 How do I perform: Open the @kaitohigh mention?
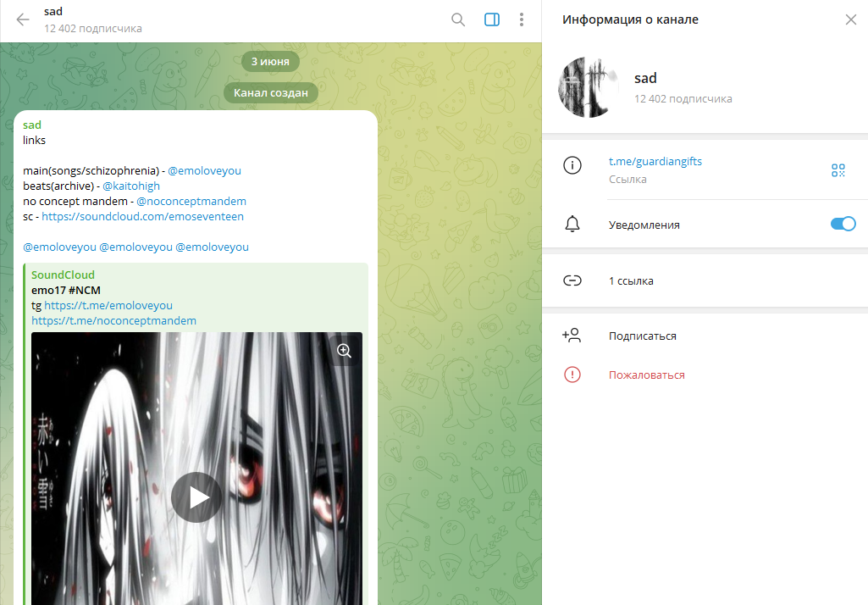(x=131, y=186)
